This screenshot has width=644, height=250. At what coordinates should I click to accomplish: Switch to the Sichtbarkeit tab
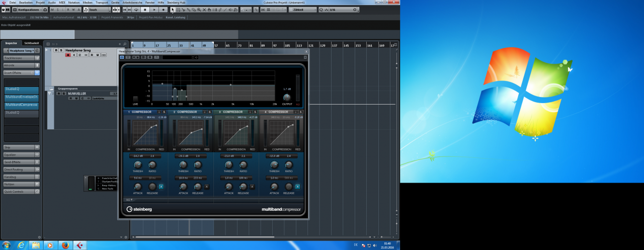click(32, 43)
